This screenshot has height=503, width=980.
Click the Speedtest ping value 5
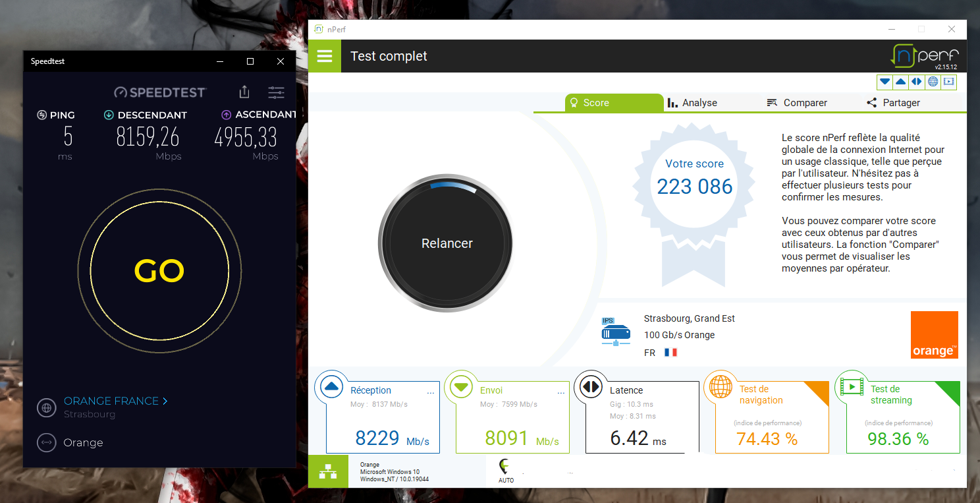(68, 136)
